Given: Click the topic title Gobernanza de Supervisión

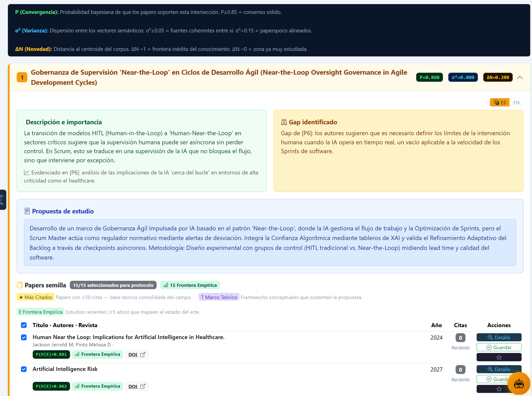Looking at the screenshot, I should 219,77.
